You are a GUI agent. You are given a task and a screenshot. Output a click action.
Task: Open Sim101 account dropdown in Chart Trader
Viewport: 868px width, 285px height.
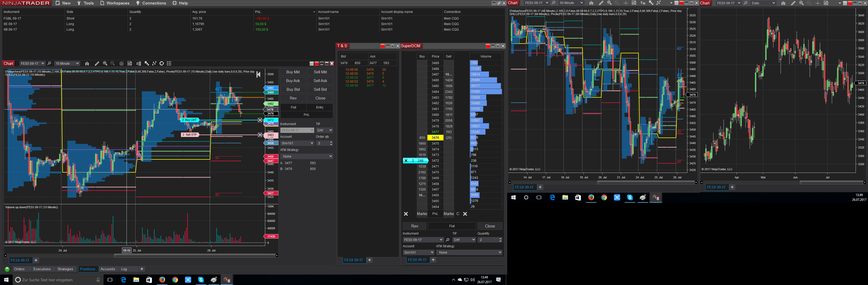point(297,143)
